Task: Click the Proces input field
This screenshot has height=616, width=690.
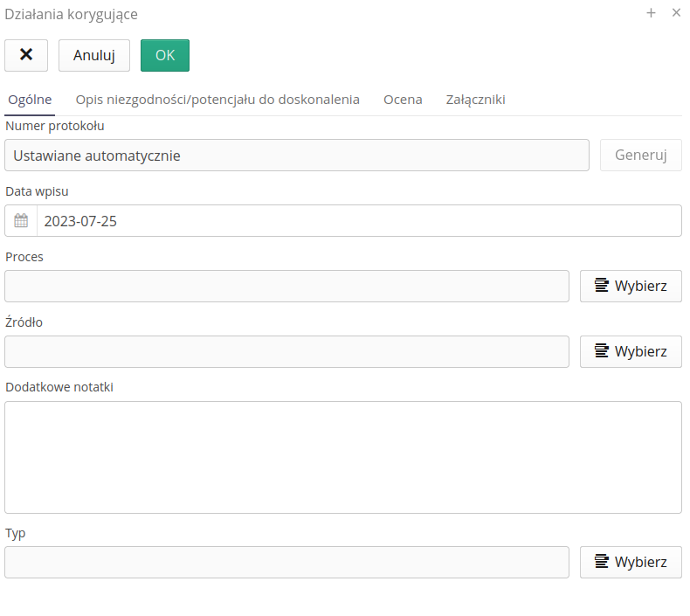Action: (x=286, y=286)
